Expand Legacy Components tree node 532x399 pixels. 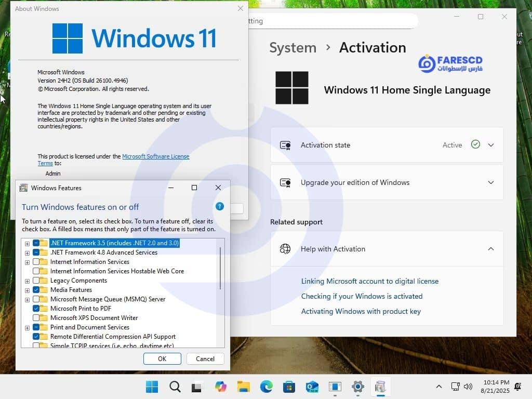27,281
